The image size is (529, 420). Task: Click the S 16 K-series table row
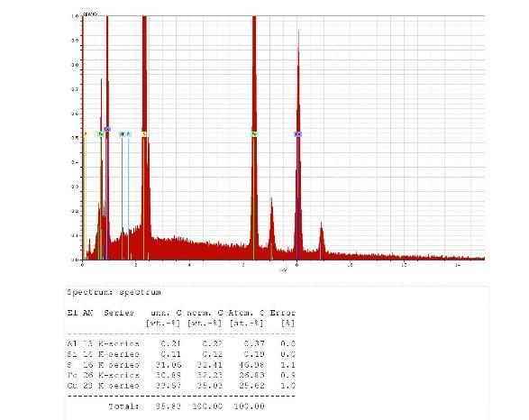181,365
